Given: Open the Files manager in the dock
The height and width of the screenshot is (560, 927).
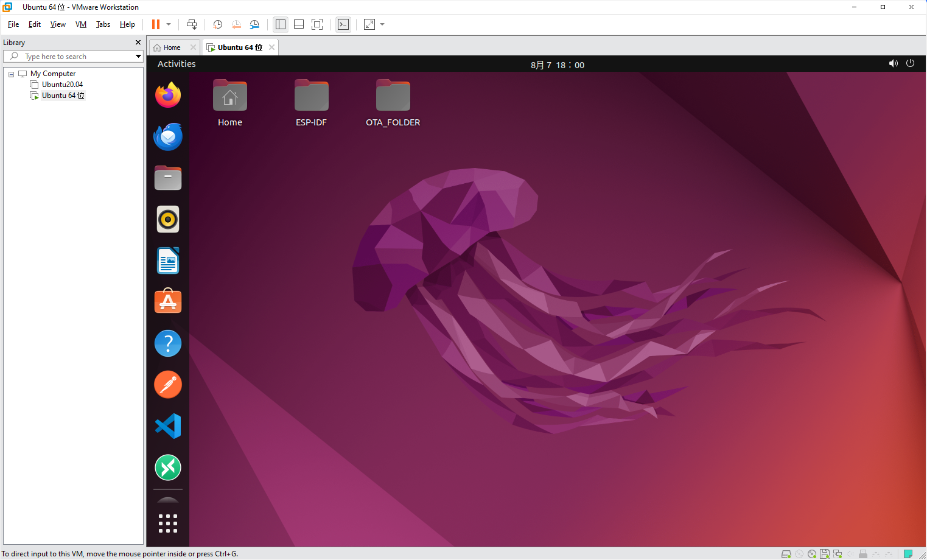Looking at the screenshot, I should point(168,178).
